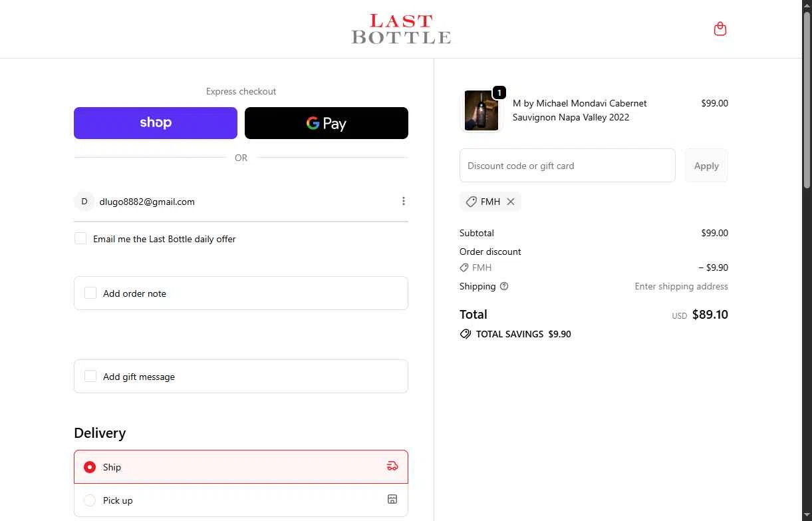Remove the FMH discount code
The height and width of the screenshot is (521, 812).
click(x=511, y=202)
